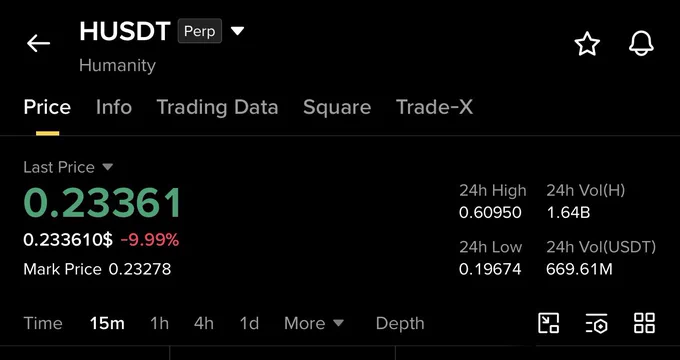Image resolution: width=680 pixels, height=360 pixels.
Task: Open the Trade-X tab
Action: (x=434, y=107)
